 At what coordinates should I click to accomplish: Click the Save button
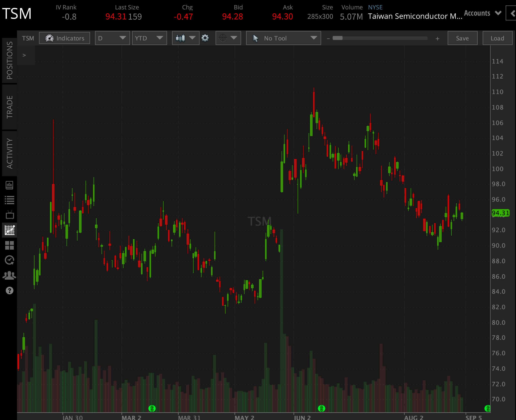pyautogui.click(x=462, y=38)
